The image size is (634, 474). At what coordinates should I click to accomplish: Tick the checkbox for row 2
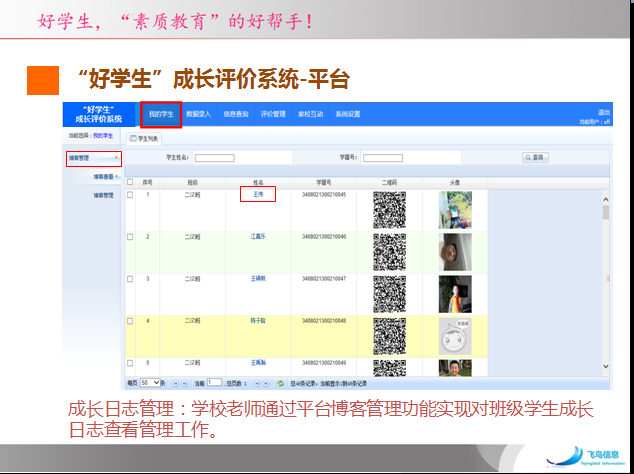pyautogui.click(x=130, y=237)
